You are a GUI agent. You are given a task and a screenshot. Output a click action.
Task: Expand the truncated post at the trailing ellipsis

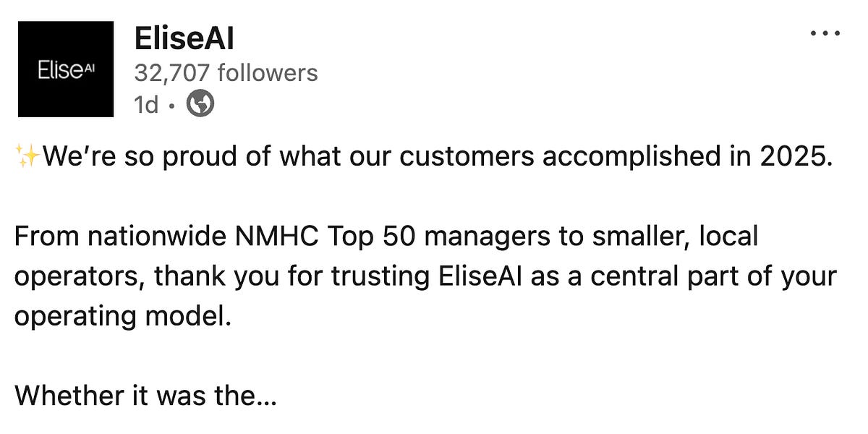(x=265, y=395)
